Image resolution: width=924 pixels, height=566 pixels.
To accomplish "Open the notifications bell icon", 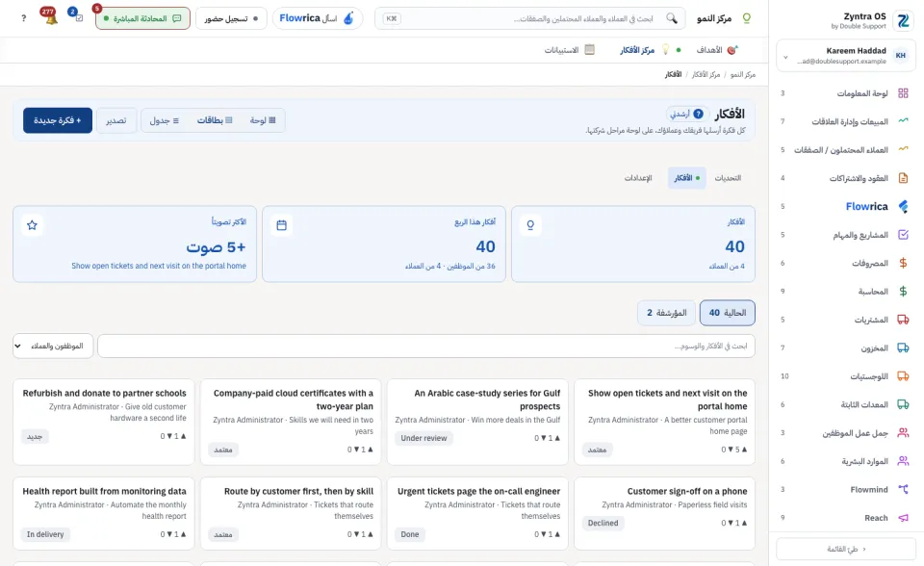I will tap(50, 17).
